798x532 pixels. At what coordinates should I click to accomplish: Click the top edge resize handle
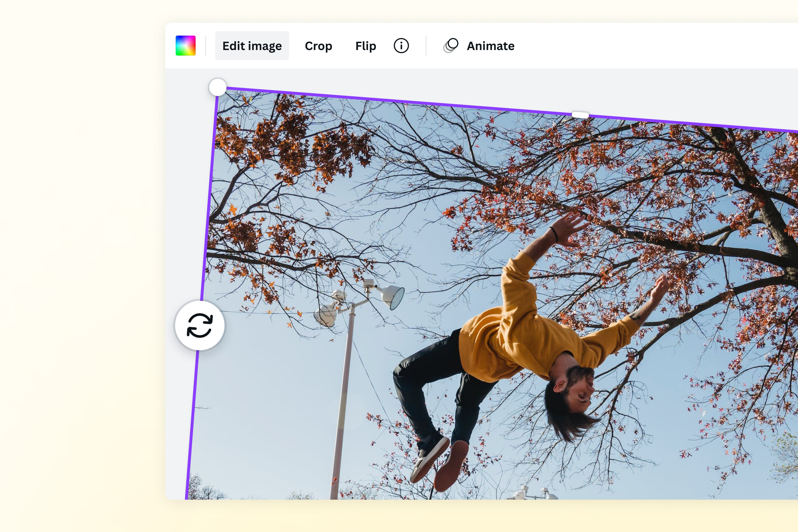point(580,115)
